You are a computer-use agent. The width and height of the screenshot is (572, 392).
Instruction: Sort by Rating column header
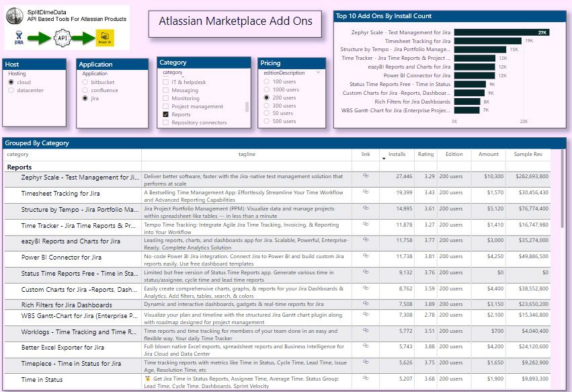click(x=425, y=154)
